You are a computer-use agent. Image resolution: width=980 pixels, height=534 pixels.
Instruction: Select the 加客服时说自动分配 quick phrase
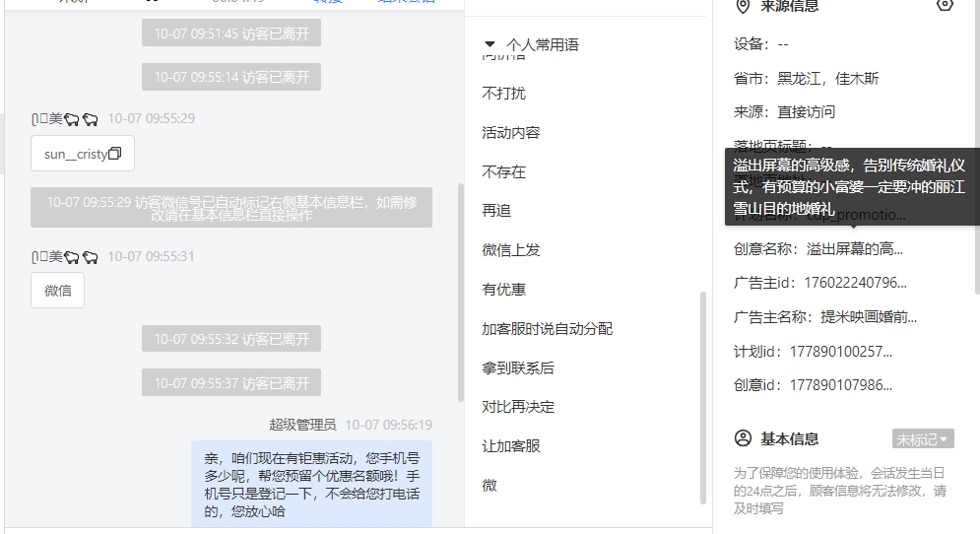[547, 329]
